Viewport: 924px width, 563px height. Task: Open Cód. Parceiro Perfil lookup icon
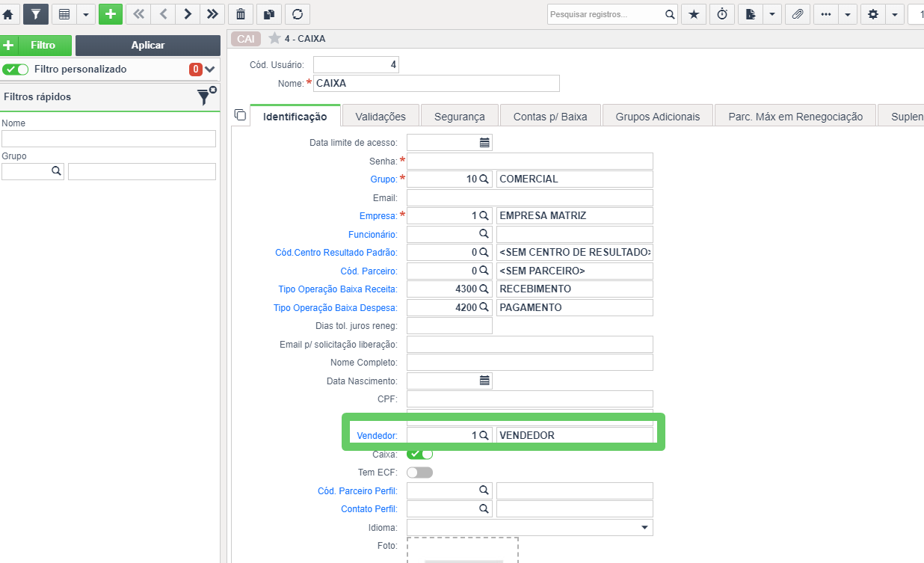pos(484,490)
